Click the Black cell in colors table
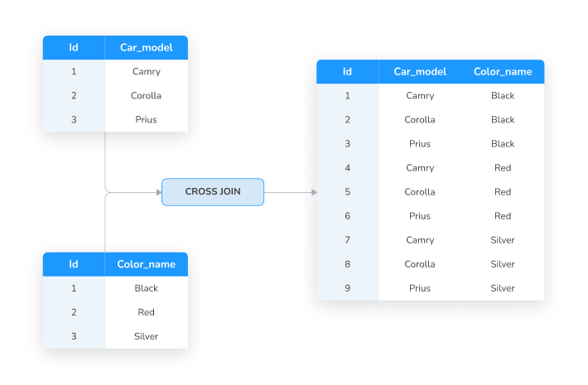The width and height of the screenshot is (588, 385). (147, 288)
